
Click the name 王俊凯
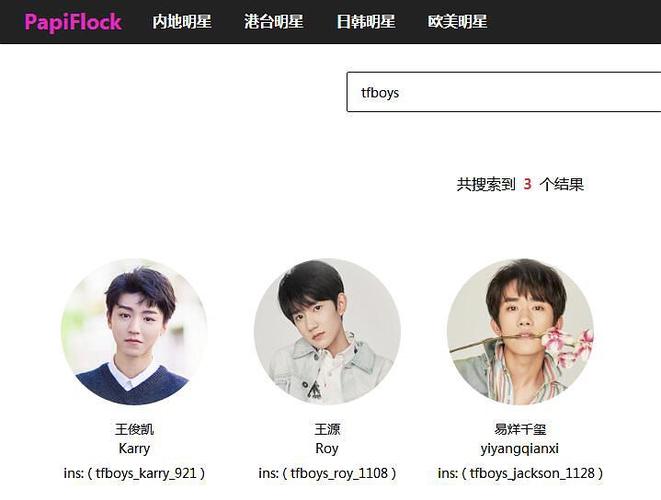click(134, 430)
